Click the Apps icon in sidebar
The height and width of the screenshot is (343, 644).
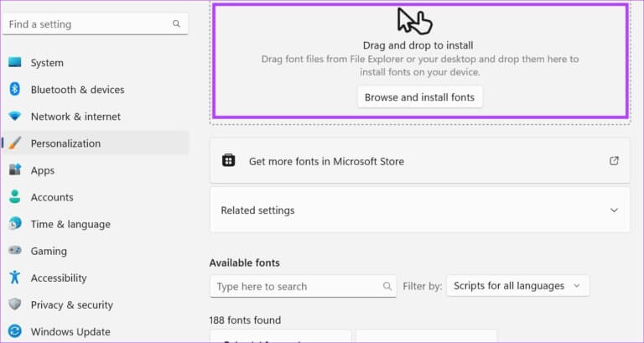click(15, 169)
